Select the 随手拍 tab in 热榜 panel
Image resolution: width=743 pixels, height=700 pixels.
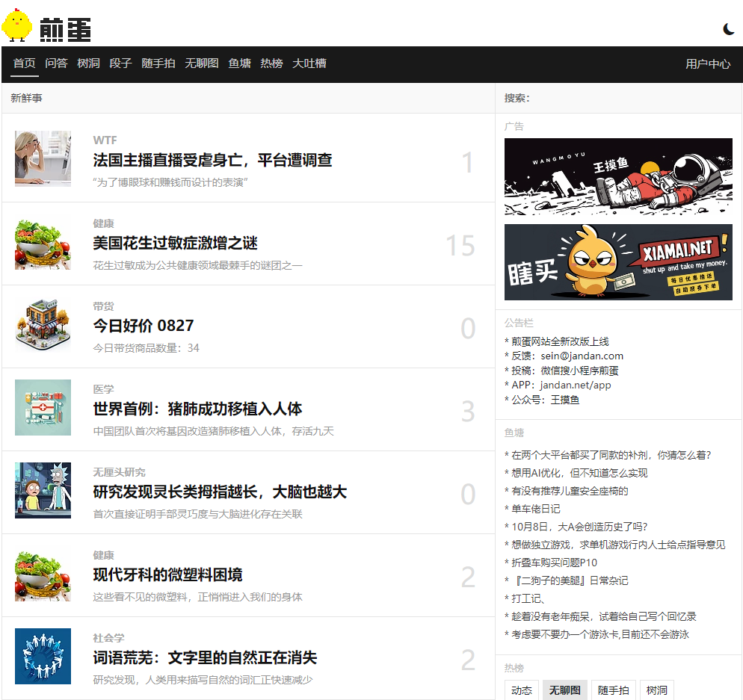pyautogui.click(x=613, y=690)
